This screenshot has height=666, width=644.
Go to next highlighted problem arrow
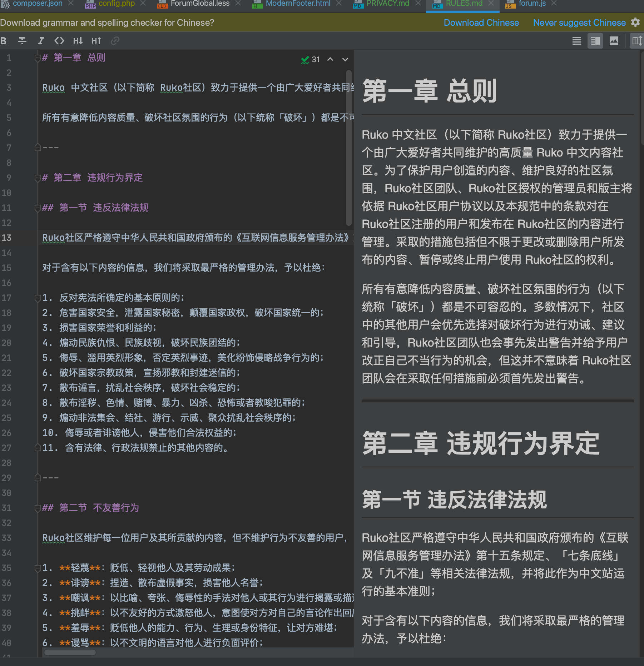click(x=345, y=59)
